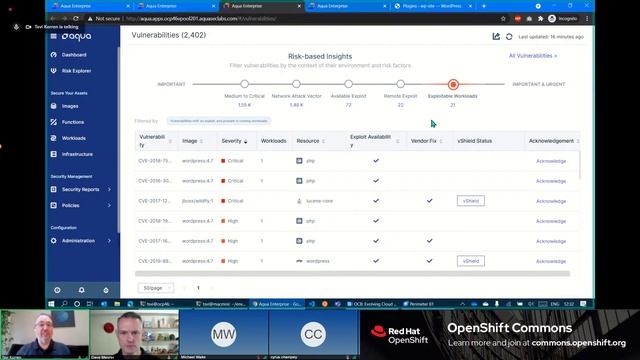This screenshot has height=360, width=640.
Task: Open the Windows Start menu
Action: click(x=51, y=304)
